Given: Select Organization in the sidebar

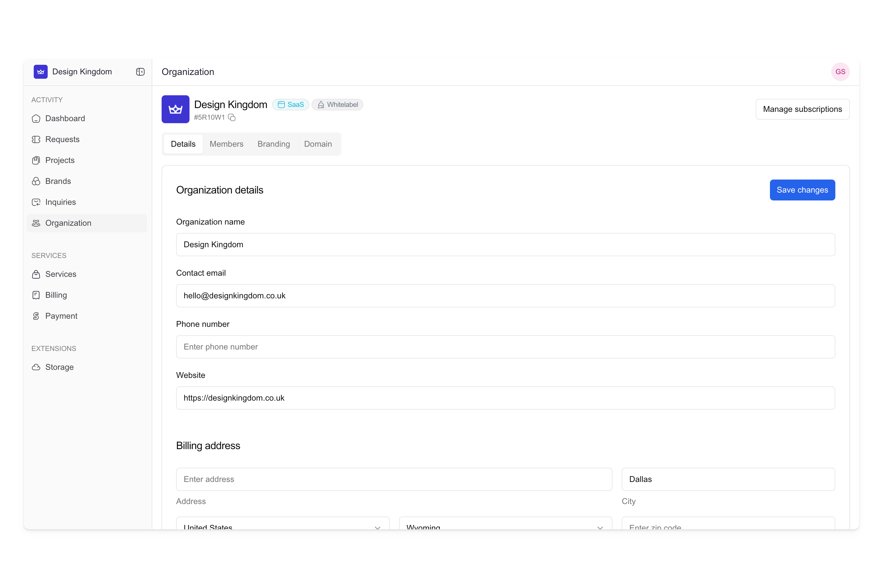Looking at the screenshot, I should 87,223.
